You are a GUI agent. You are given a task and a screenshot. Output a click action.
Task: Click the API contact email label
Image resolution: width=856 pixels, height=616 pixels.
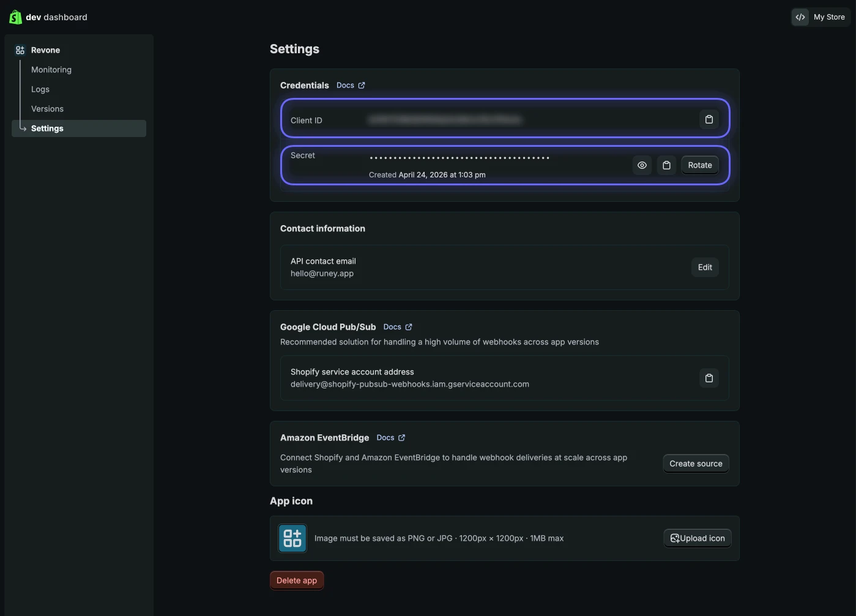pyautogui.click(x=323, y=261)
